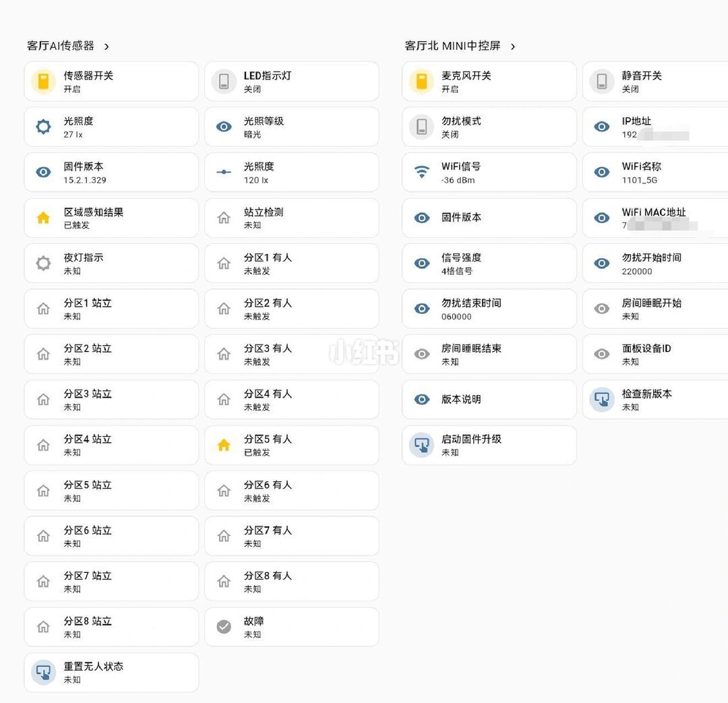Click the checkmark icon of 故障

point(224,627)
